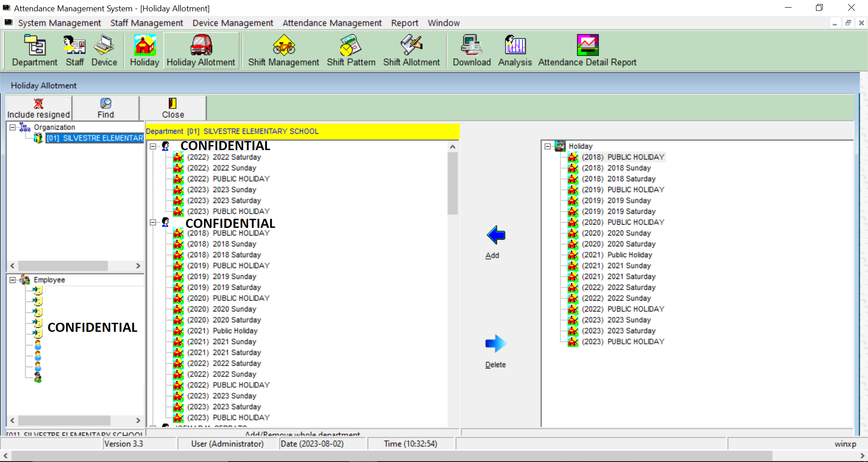Click the Employee root icon
This screenshot has width=868, height=462.
(x=25, y=280)
